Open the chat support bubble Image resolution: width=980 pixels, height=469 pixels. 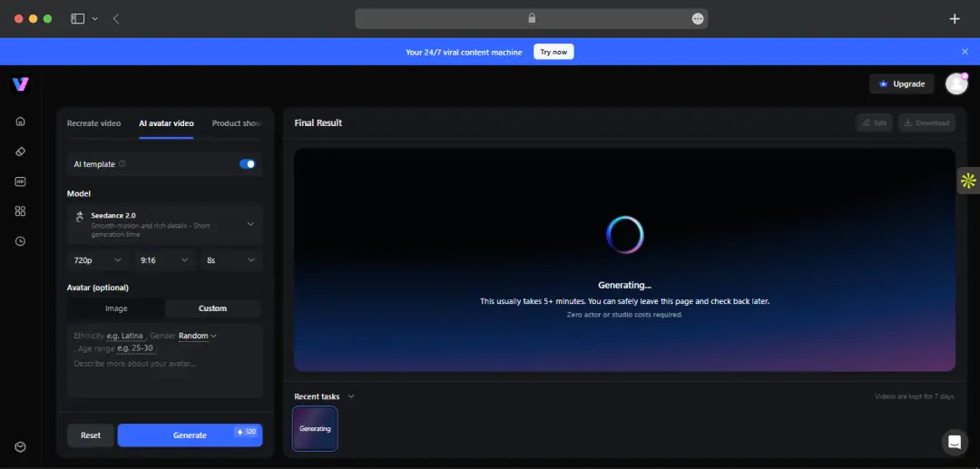tap(955, 442)
